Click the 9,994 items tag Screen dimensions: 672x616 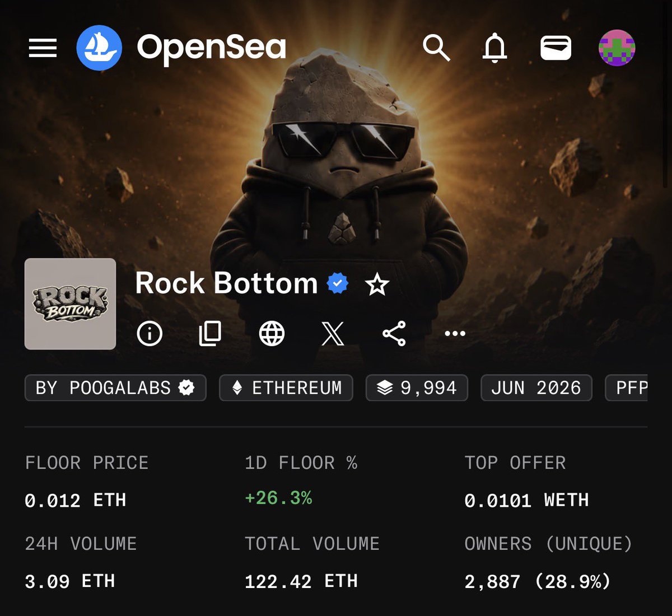pyautogui.click(x=417, y=388)
